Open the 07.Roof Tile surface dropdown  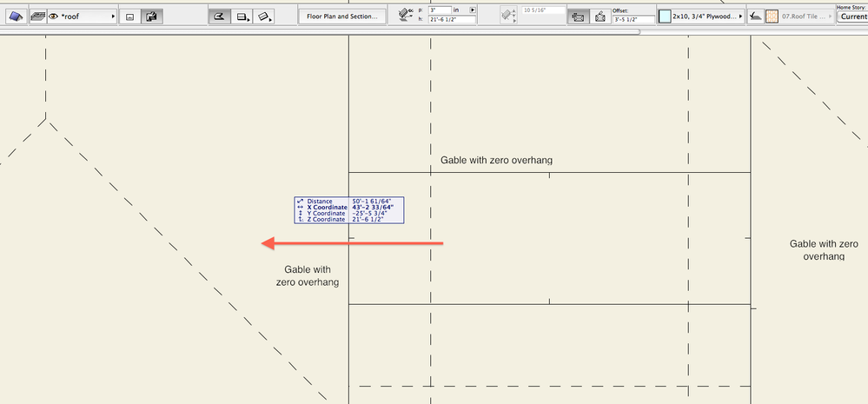coord(806,17)
